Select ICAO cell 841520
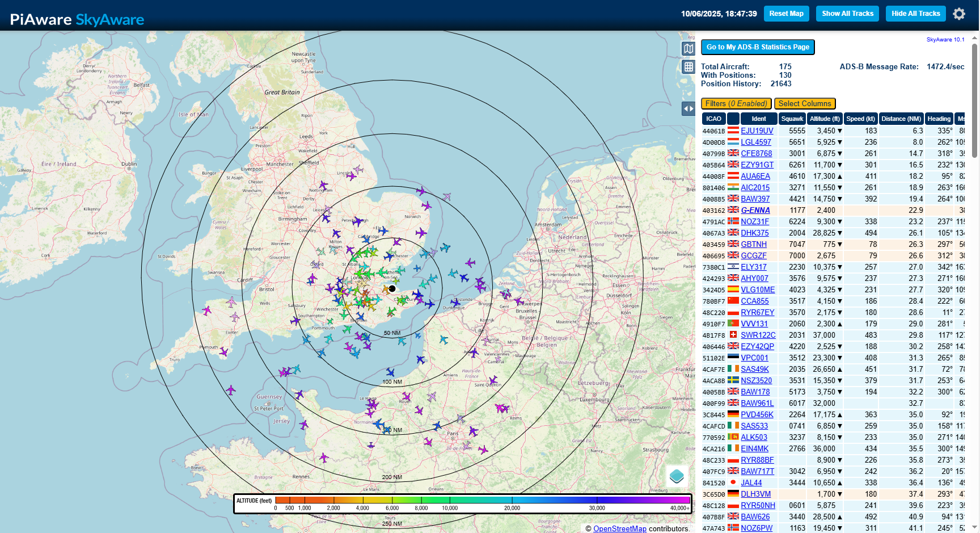The image size is (980, 533). (713, 483)
